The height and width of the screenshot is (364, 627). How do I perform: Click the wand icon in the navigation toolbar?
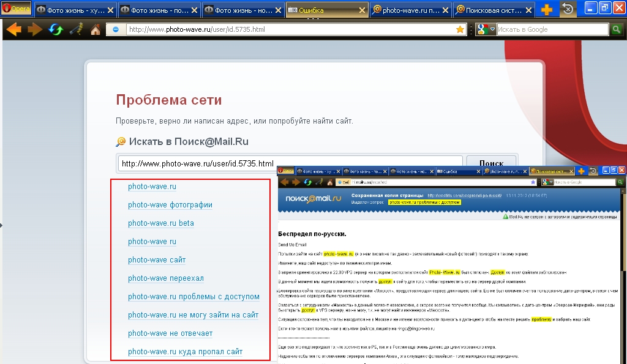75,29
